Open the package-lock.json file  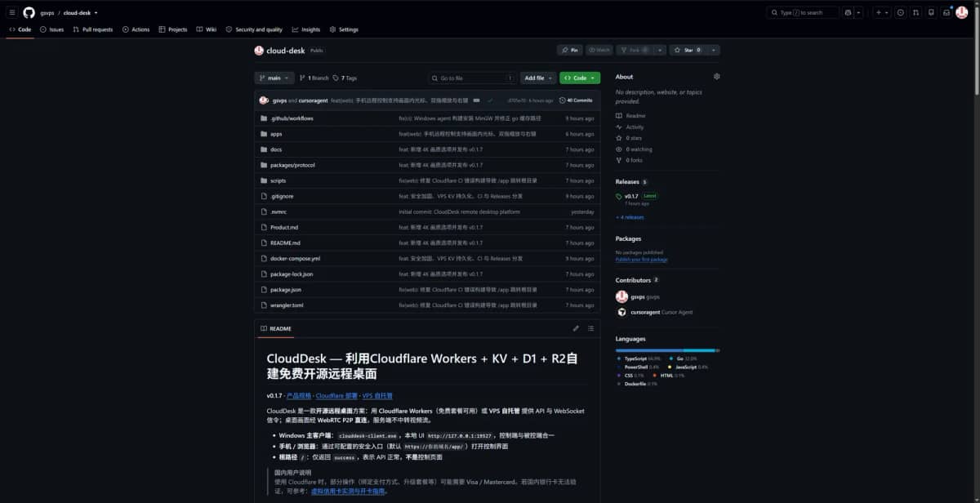[292, 274]
